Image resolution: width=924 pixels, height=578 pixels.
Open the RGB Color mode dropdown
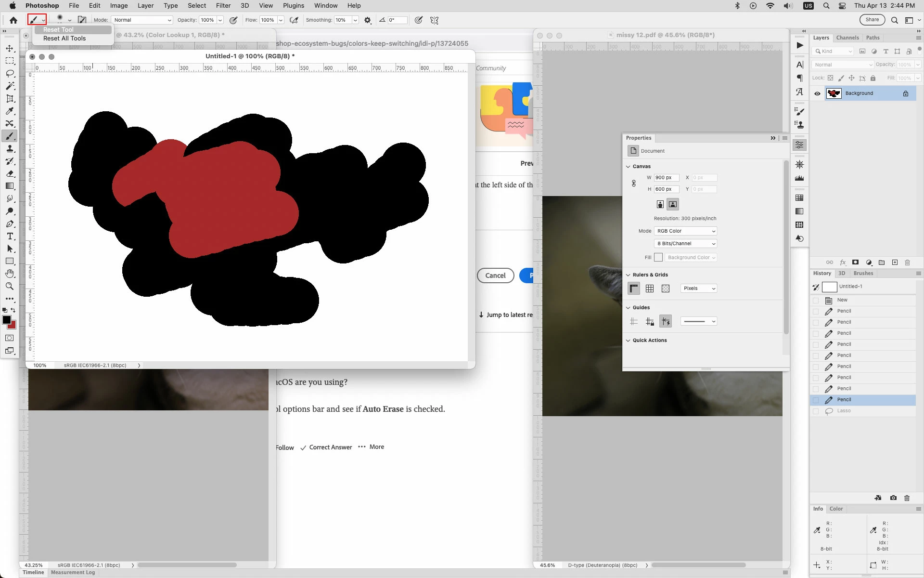pyautogui.click(x=685, y=231)
